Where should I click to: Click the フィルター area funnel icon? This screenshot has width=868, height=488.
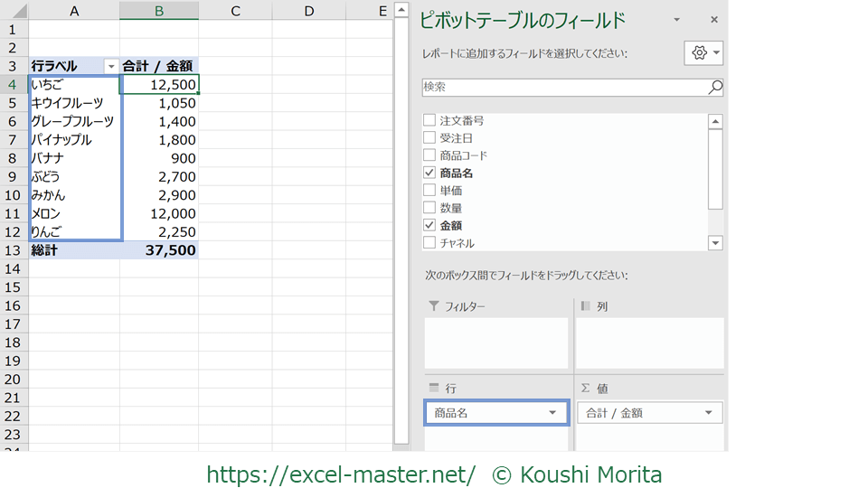pos(433,306)
